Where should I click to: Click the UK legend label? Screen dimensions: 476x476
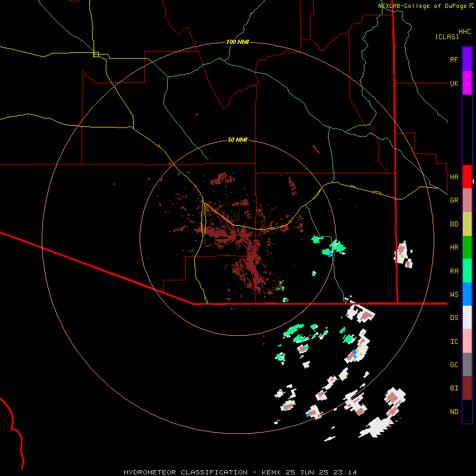[x=454, y=83]
